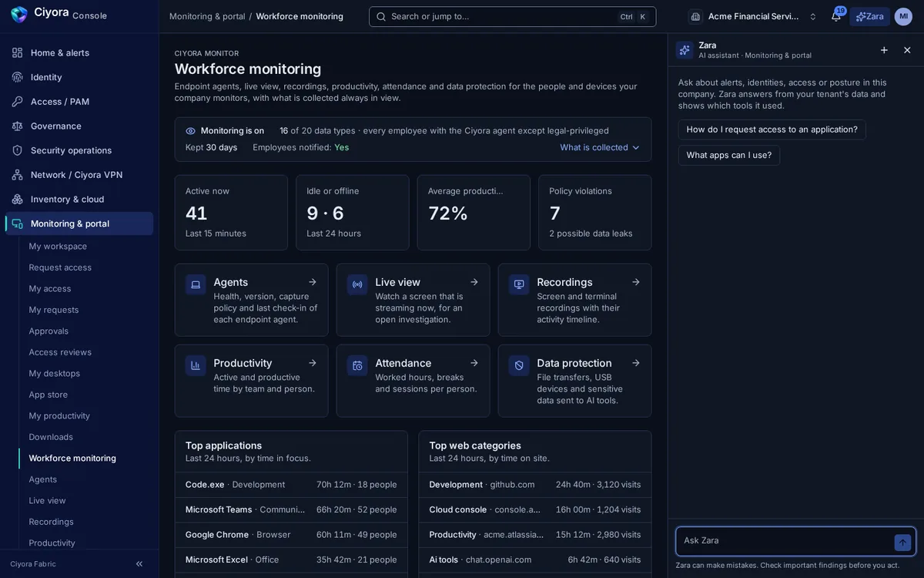Open notifications bell icon
Image resolution: width=924 pixels, height=578 pixels.
[836, 16]
